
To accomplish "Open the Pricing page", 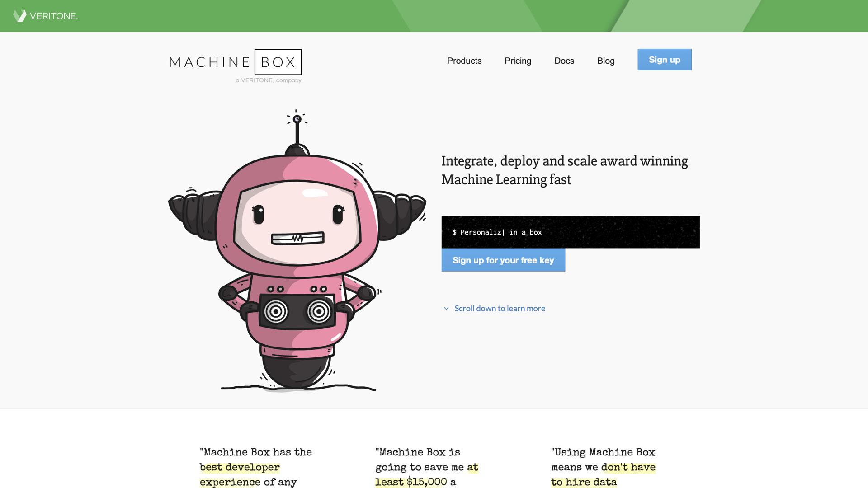I will tap(518, 61).
